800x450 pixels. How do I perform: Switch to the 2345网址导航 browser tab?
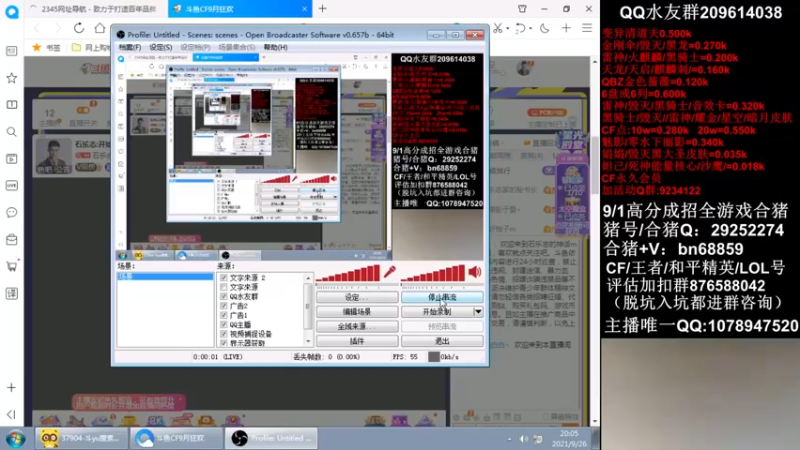[x=96, y=9]
